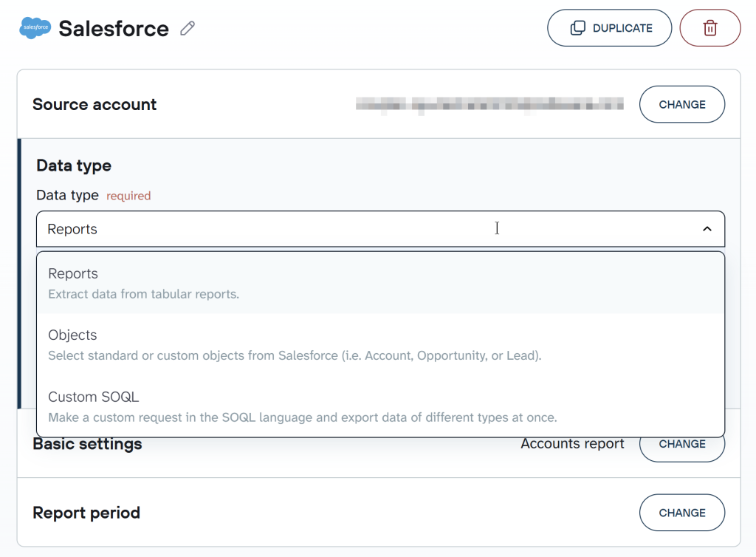This screenshot has height=557, width=756.
Task: Click the pencil icon to rename Salesforce
Action: coord(188,29)
